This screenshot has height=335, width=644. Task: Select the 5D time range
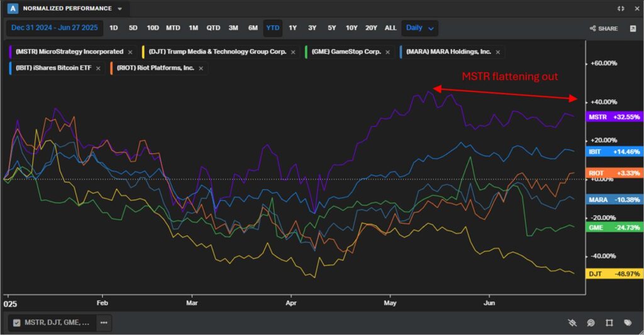(133, 28)
